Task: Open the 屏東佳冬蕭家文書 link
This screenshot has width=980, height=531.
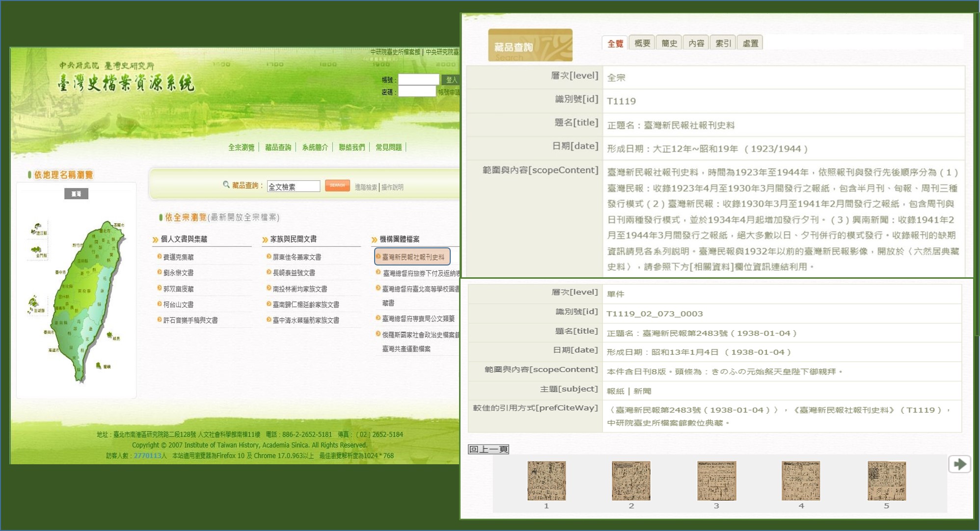Action: pyautogui.click(x=297, y=257)
